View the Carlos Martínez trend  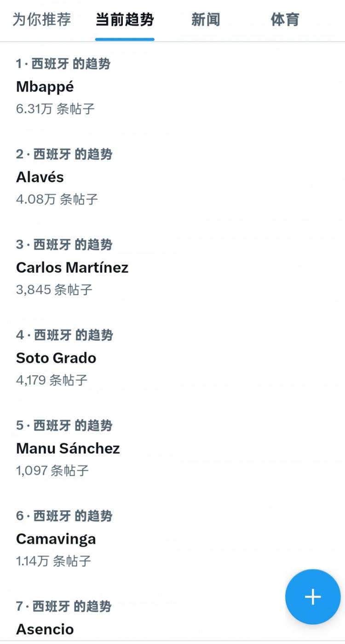pos(72,267)
